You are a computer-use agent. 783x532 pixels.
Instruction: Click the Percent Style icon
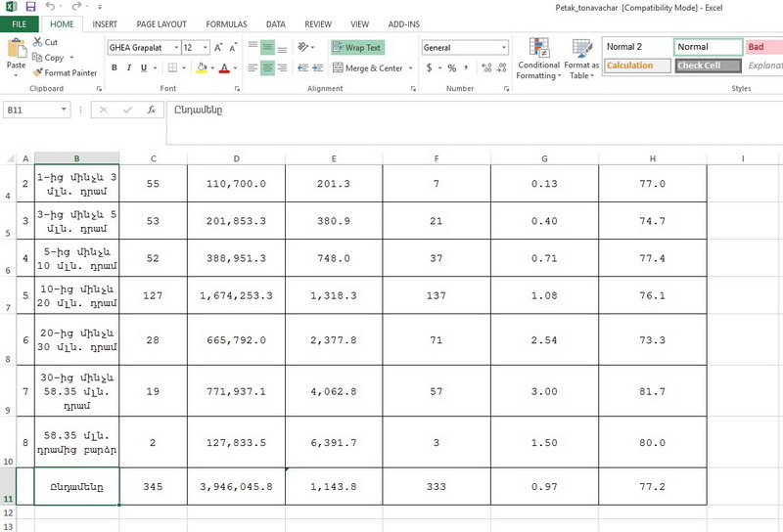click(x=451, y=68)
